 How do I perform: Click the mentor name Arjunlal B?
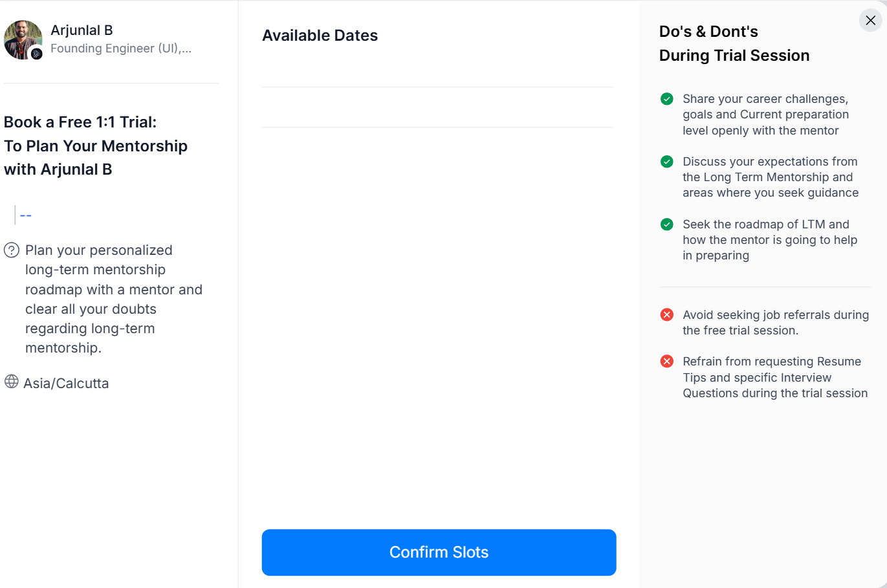[82, 30]
